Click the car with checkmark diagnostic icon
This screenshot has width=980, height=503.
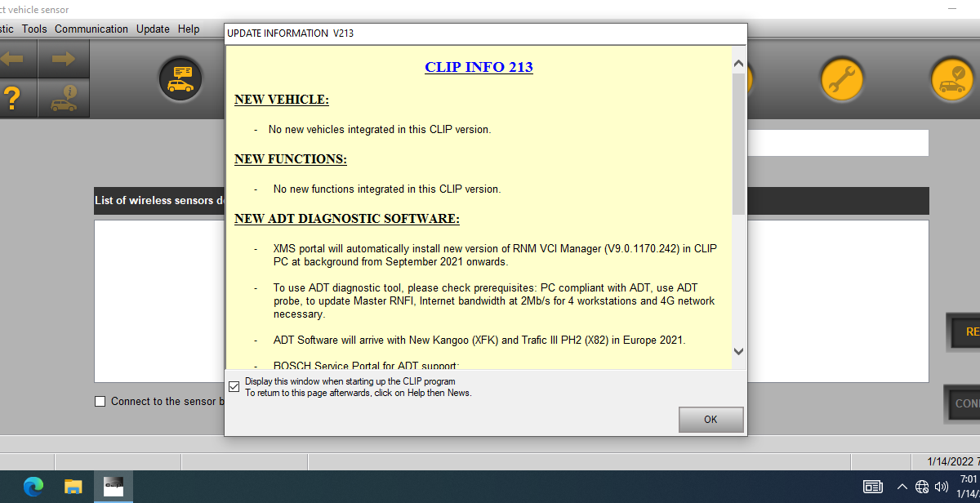pyautogui.click(x=951, y=79)
